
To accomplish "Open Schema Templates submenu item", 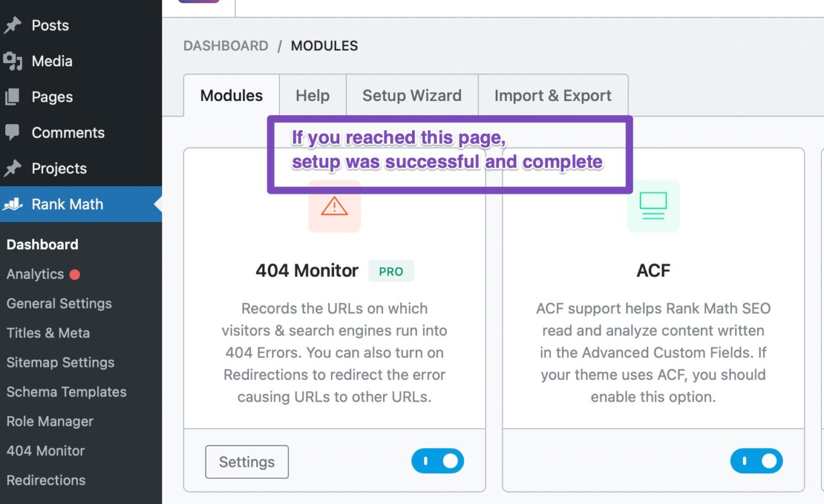I will [x=66, y=392].
